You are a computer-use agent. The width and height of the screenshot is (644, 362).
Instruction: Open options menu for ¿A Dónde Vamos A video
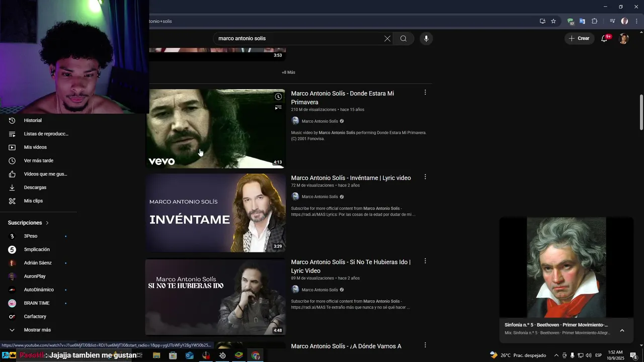tap(425, 345)
